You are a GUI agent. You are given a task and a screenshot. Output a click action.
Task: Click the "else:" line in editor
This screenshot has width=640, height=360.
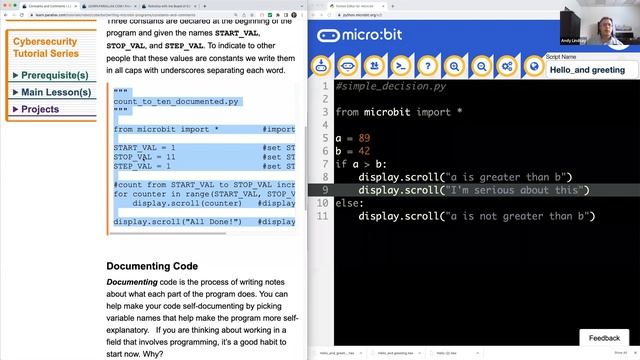point(349,203)
